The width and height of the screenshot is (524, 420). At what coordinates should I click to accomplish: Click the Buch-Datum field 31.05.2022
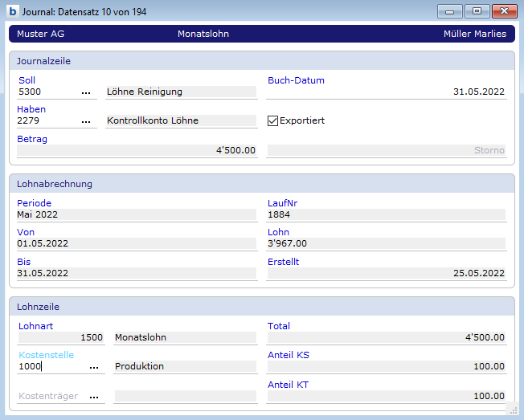click(x=386, y=92)
